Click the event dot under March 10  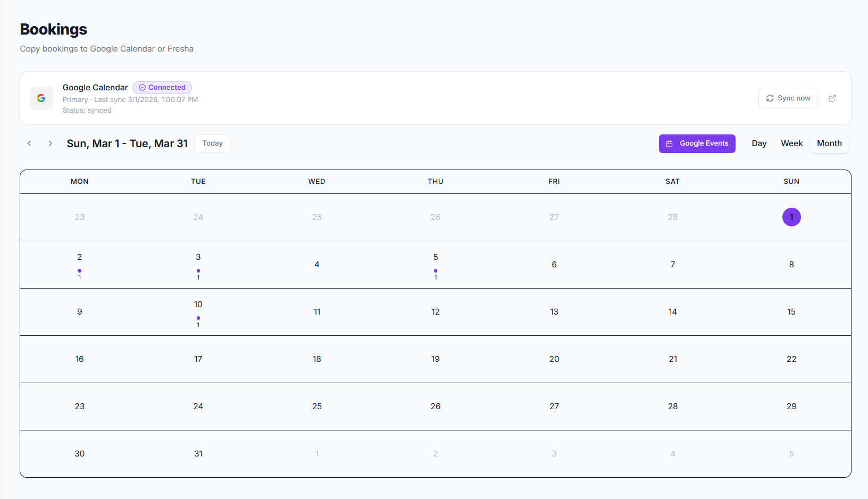click(x=198, y=318)
